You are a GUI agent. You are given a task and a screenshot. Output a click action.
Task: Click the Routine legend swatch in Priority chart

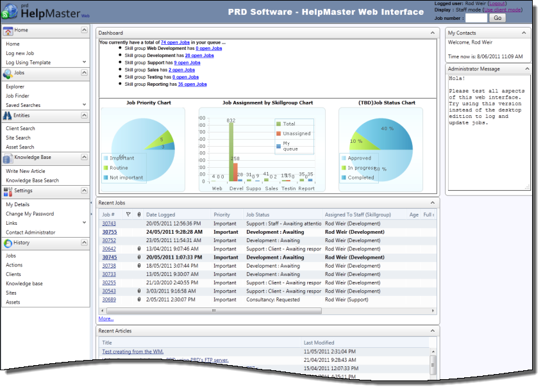(106, 168)
